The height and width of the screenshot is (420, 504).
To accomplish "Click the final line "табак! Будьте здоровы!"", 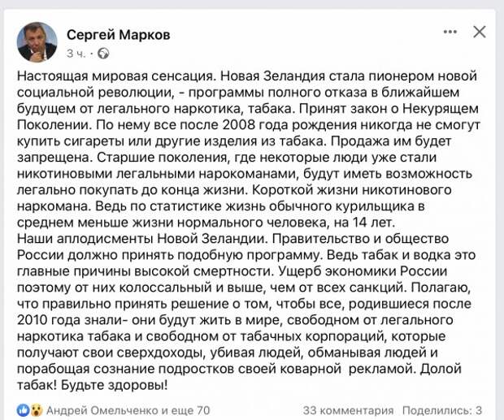I will (92, 385).
